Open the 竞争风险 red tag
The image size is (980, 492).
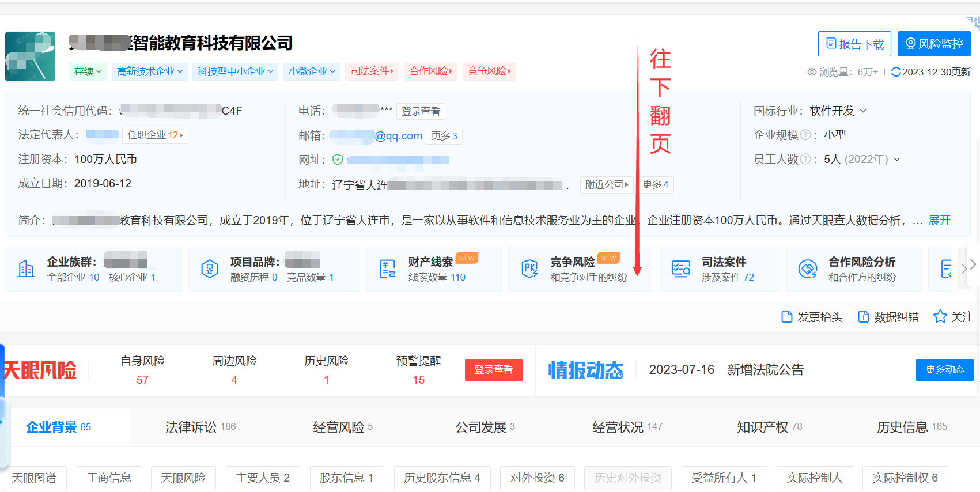[x=489, y=71]
